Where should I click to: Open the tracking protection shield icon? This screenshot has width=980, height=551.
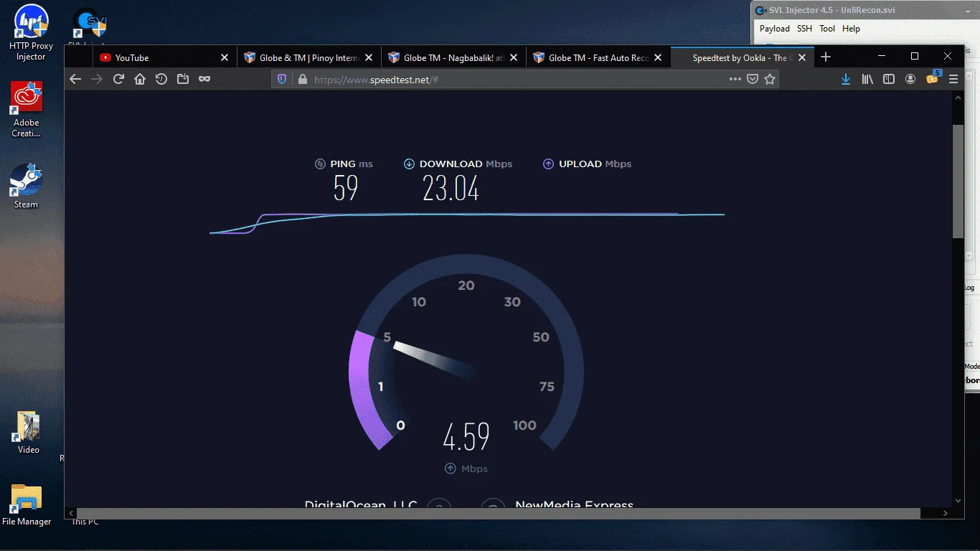tap(282, 80)
